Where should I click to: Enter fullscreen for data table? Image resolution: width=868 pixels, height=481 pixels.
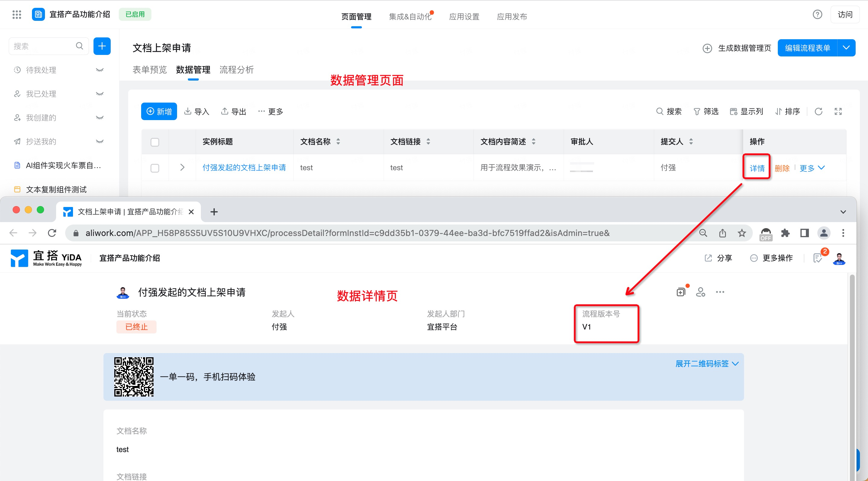coord(838,112)
